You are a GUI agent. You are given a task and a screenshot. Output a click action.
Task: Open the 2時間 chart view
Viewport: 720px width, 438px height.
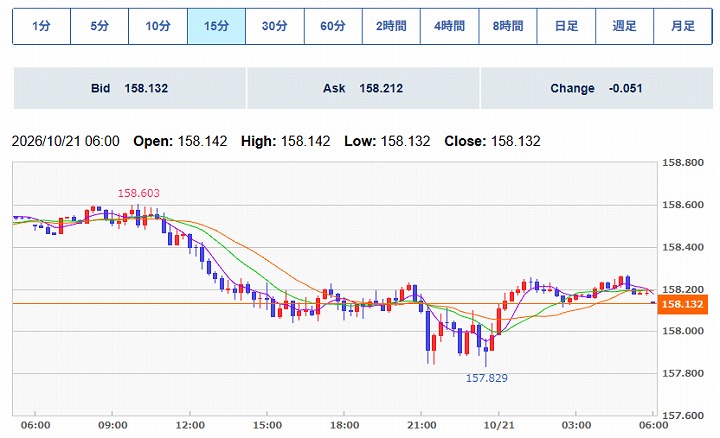point(391,26)
